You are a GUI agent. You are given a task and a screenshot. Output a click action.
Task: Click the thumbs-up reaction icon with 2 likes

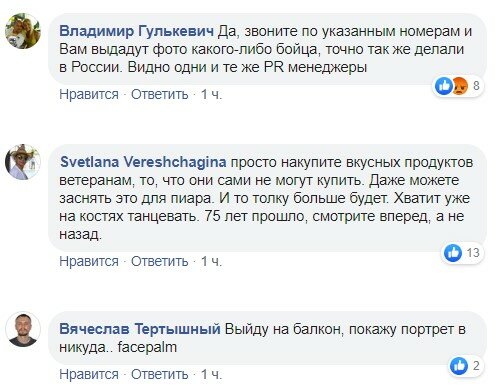tap(459, 366)
